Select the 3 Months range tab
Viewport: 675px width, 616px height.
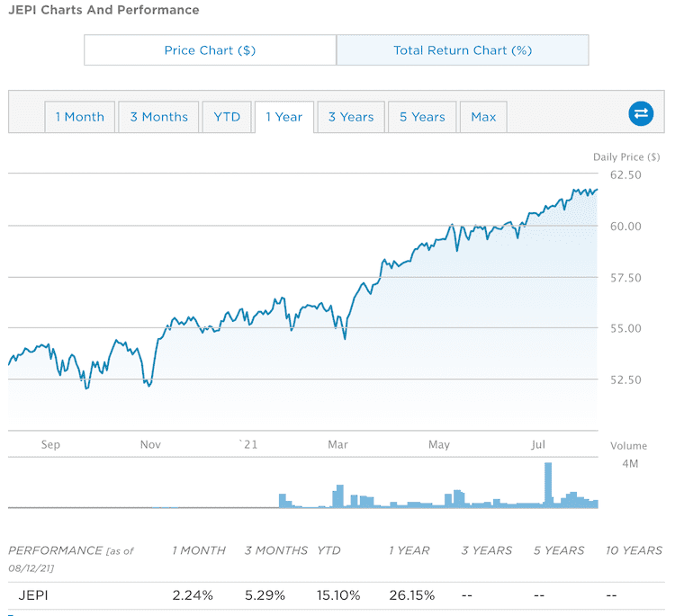(x=158, y=117)
